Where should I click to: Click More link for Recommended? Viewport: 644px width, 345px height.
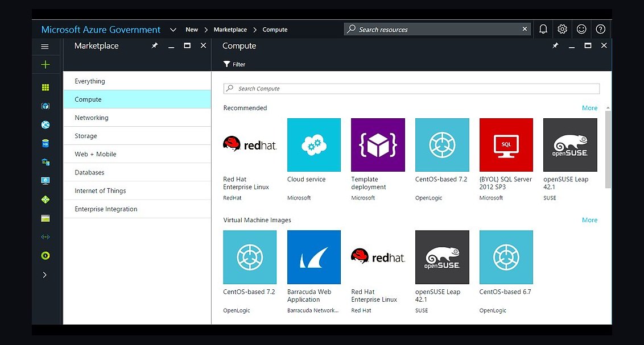589,108
